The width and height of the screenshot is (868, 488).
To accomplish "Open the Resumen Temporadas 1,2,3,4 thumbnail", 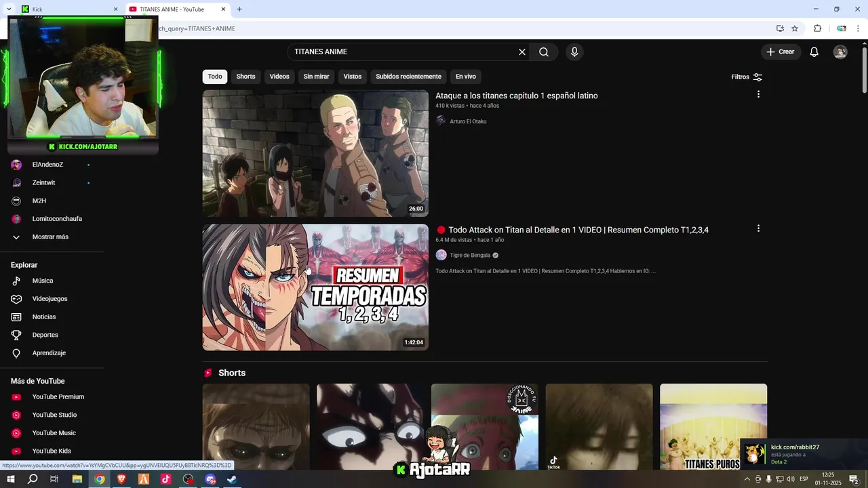I will click(x=315, y=287).
